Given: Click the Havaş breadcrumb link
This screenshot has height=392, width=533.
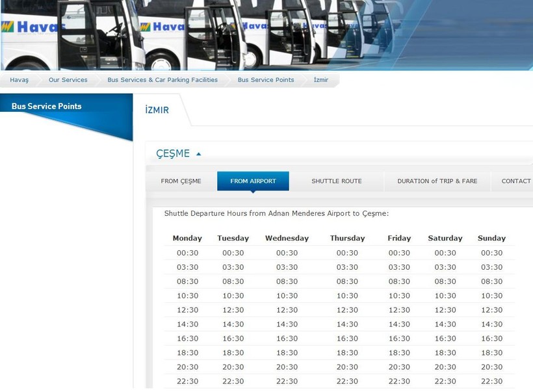Looking at the screenshot, I should pyautogui.click(x=19, y=80).
